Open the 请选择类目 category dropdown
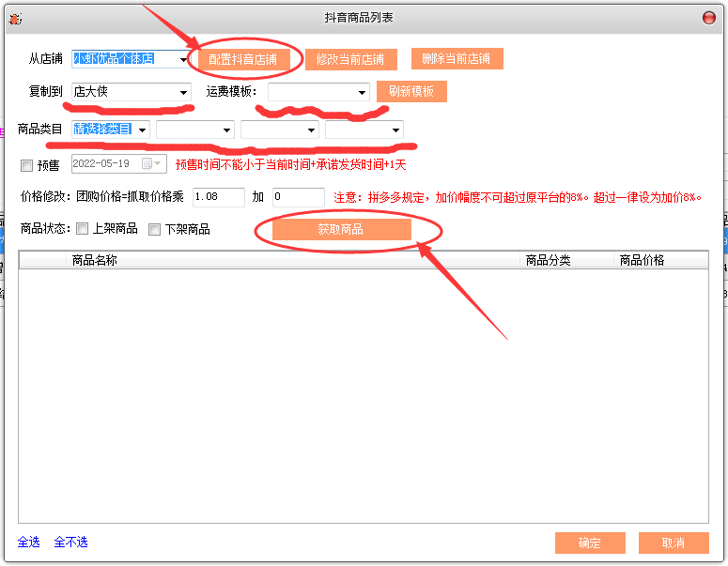728x566 pixels. (143, 130)
